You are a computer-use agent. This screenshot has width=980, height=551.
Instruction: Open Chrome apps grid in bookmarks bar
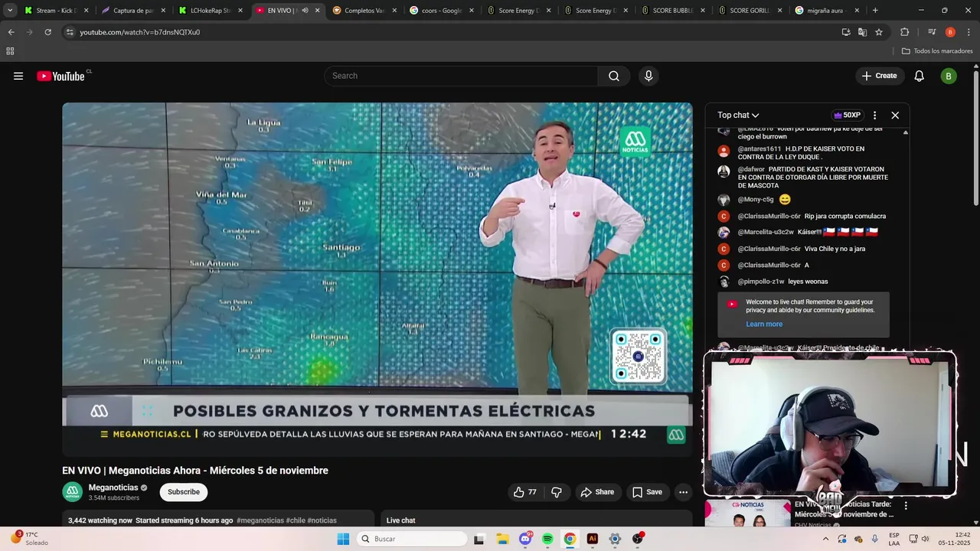10,51
